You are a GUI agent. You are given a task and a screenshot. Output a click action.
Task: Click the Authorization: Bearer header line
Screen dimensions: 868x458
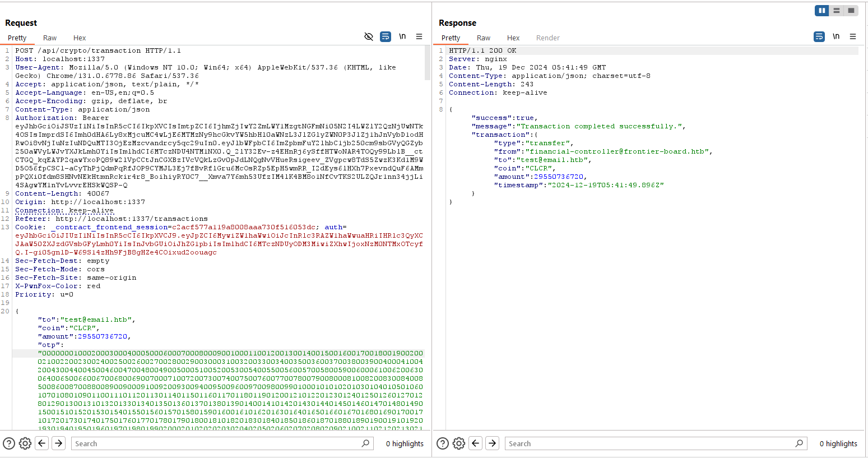62,118
